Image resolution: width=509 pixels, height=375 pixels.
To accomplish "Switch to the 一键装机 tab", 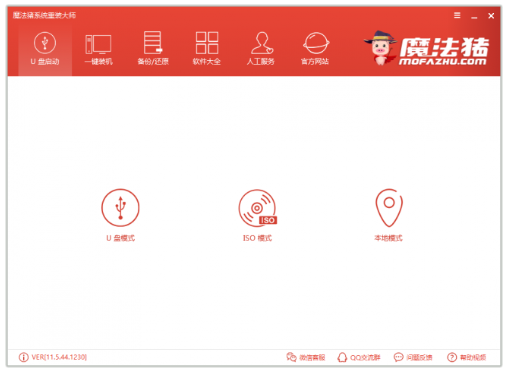I will 99,49.
